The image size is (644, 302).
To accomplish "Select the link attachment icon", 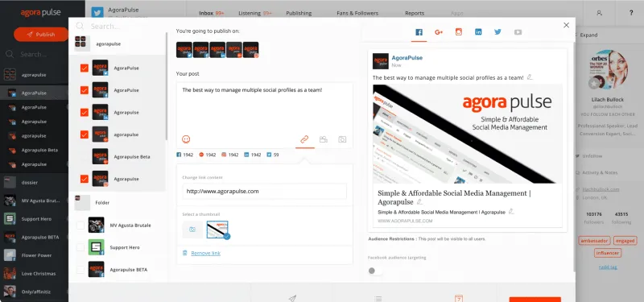I will pos(304,139).
